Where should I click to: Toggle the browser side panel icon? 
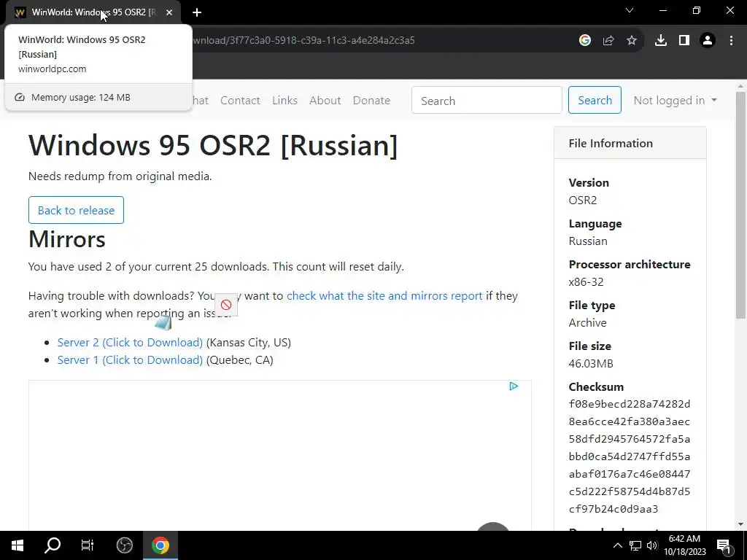[x=684, y=41]
